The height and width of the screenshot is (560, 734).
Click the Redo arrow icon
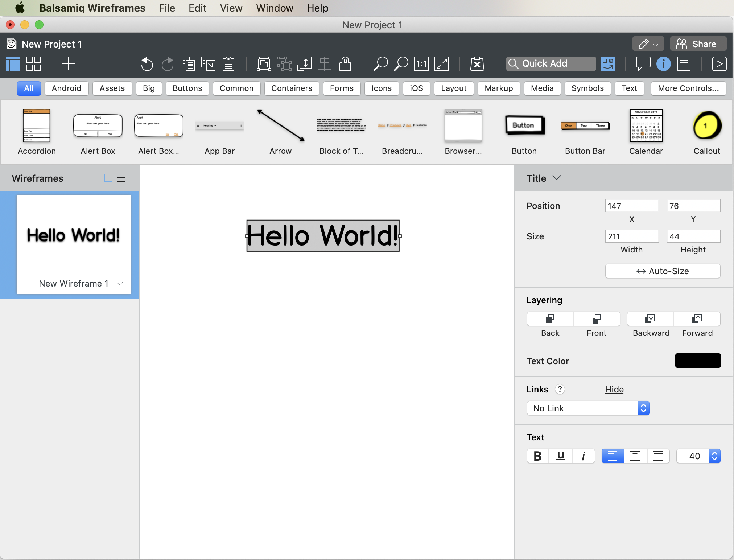click(168, 63)
